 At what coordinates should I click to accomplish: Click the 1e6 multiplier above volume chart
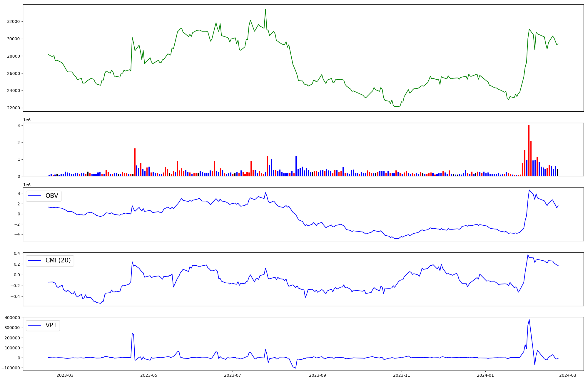coord(27,120)
